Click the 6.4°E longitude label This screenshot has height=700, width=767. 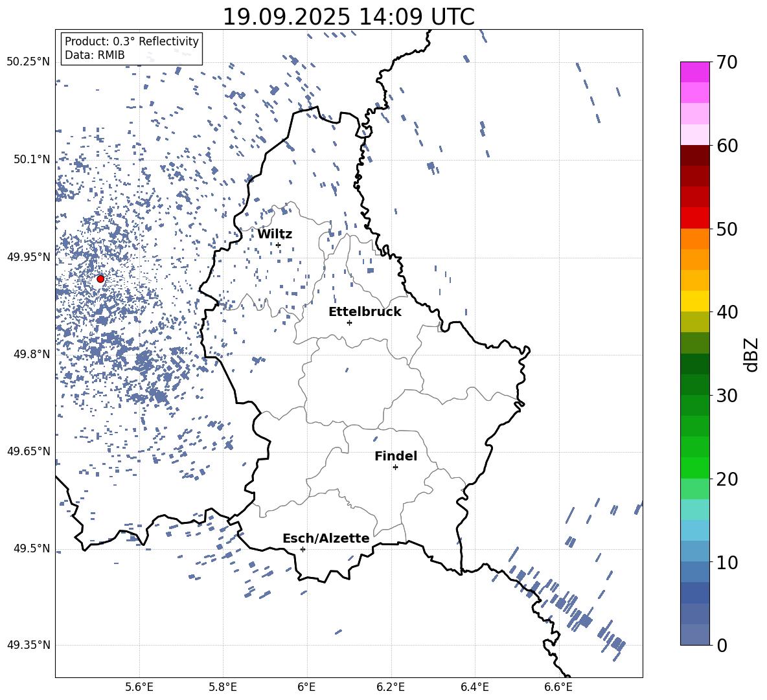tap(474, 687)
